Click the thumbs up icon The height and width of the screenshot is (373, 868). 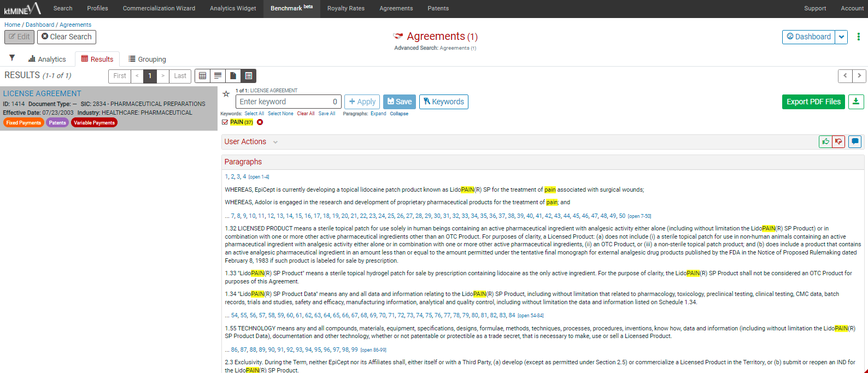825,142
